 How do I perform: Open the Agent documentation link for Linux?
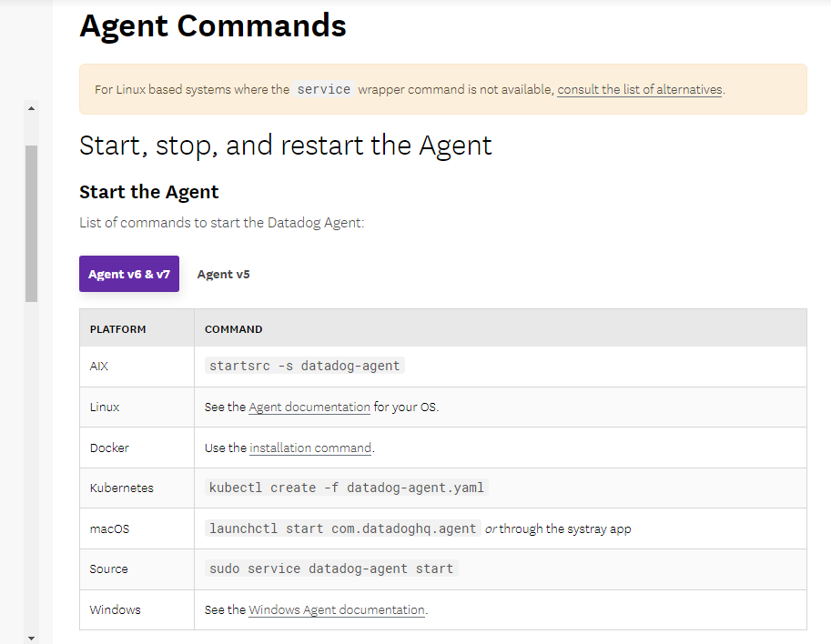[309, 407]
